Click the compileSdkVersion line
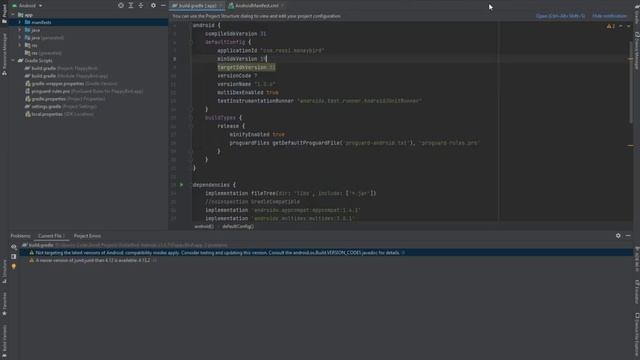640x360 pixels. coord(236,34)
